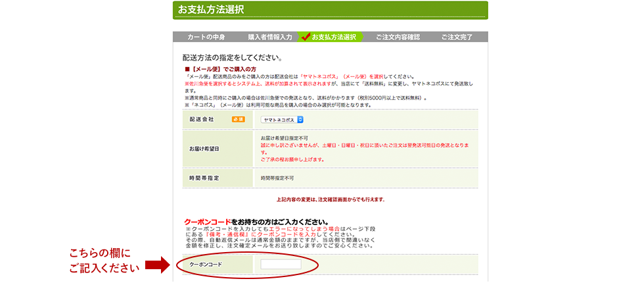Focus the クーポンコード input field
This screenshot has width=644, height=283.
coord(281,265)
